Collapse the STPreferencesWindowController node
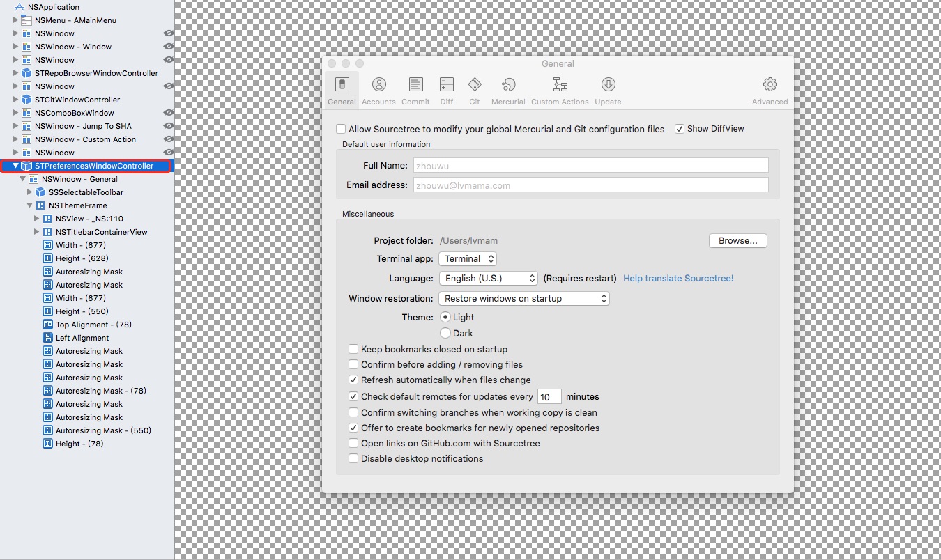 [x=16, y=166]
